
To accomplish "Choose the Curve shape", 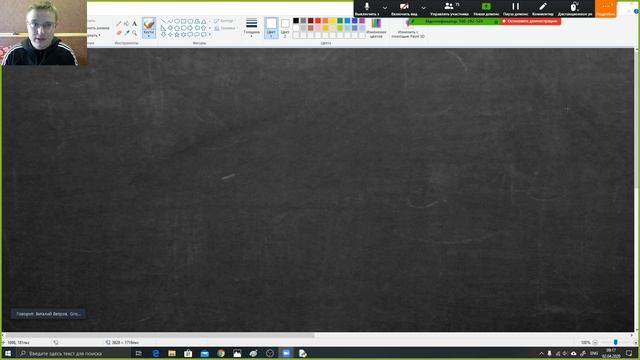I will tap(170, 21).
